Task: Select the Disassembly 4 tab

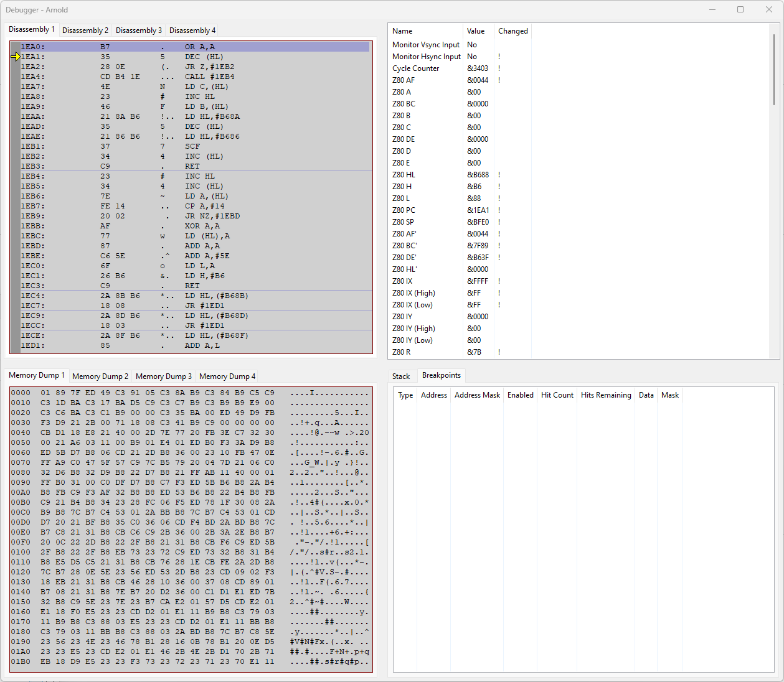Action: (192, 30)
